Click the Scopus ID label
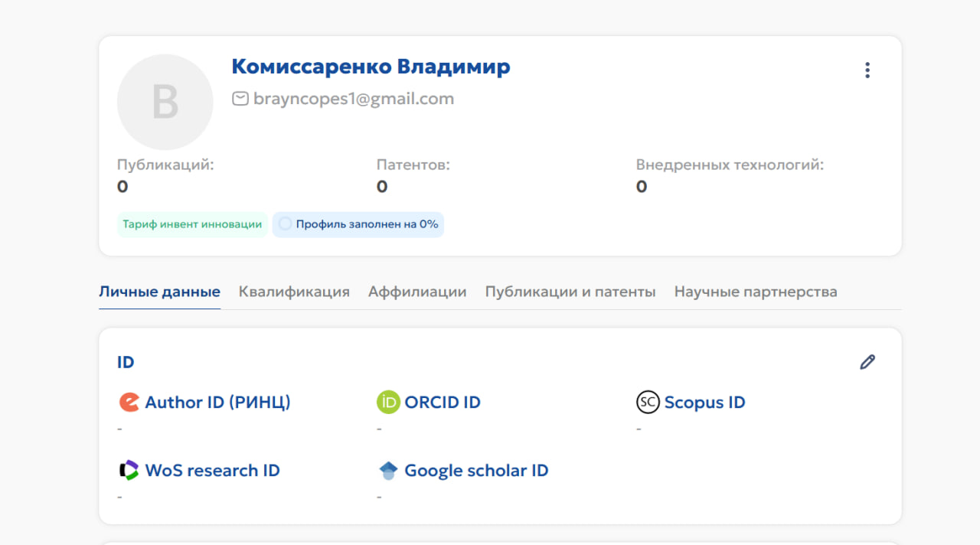Viewport: 980px width, 545px height. pos(704,403)
